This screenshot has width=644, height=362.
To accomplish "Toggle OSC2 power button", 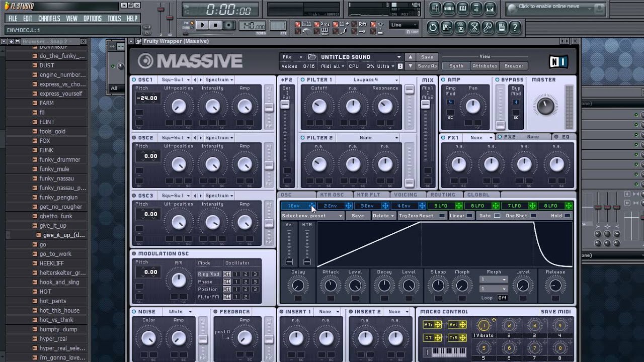I will coord(134,137).
